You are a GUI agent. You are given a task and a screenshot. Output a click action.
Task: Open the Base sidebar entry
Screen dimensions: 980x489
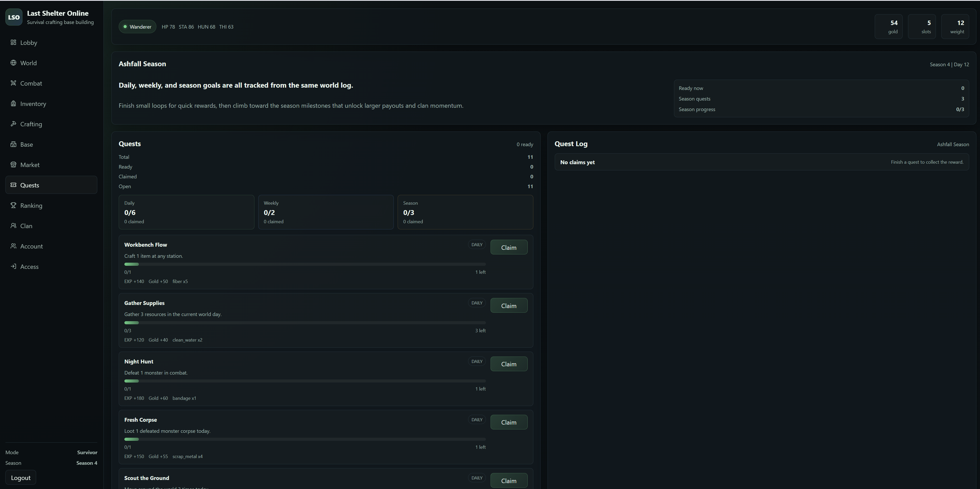click(x=51, y=144)
